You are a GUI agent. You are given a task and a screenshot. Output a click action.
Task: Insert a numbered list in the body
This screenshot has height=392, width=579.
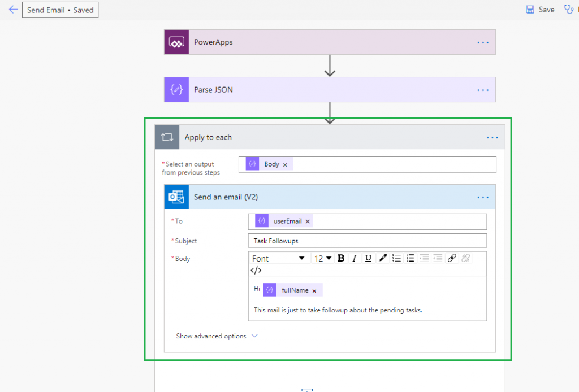(409, 258)
